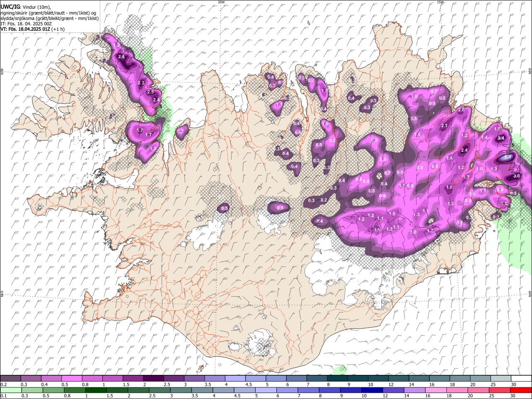Pick the 1.5 swatch in rain legend row

tap(117, 390)
